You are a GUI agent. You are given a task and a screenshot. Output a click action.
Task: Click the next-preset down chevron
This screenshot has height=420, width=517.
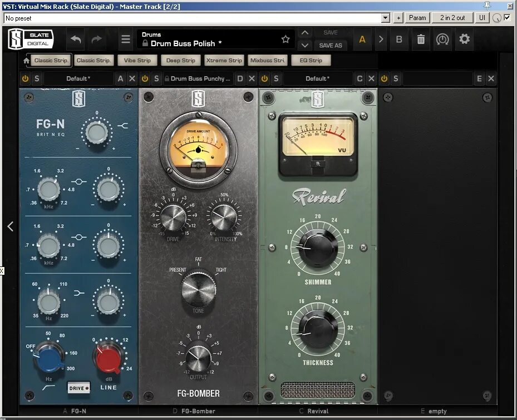pos(305,45)
